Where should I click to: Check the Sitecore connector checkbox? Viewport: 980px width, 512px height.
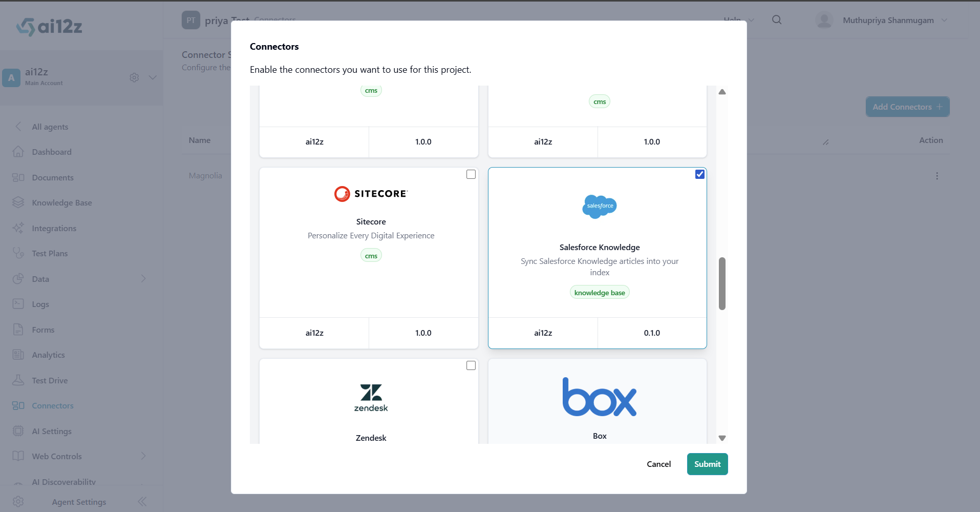pos(471,174)
